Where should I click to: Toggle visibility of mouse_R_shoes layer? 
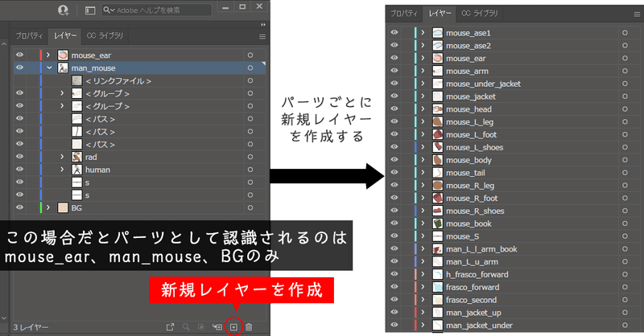[394, 211]
